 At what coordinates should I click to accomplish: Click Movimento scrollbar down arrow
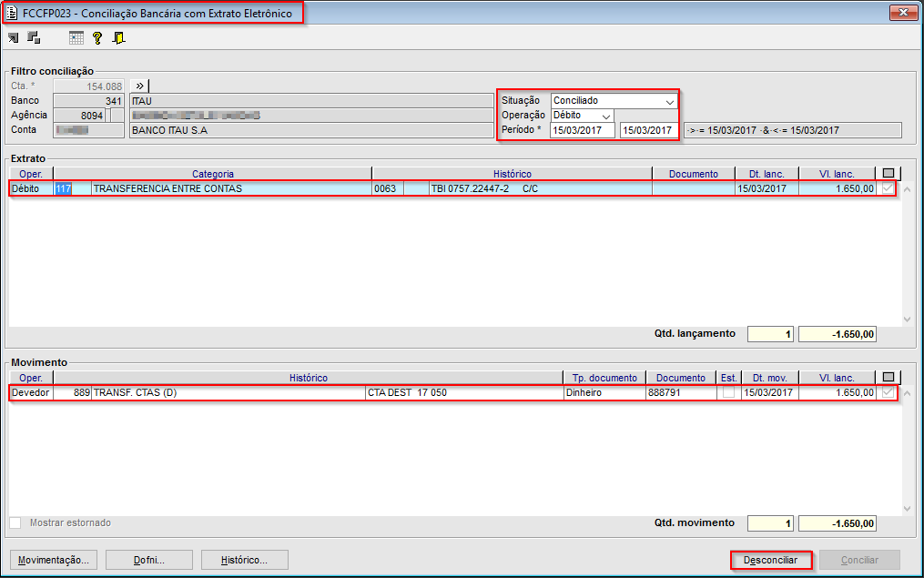907,509
